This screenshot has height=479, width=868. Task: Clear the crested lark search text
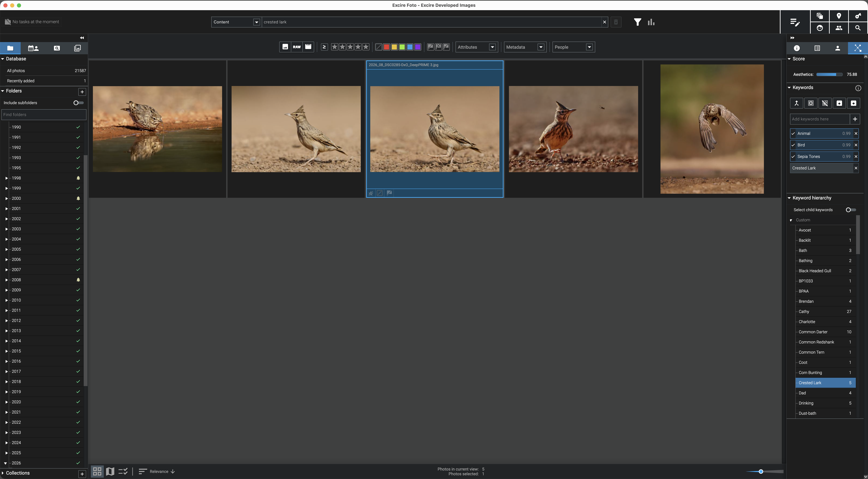click(604, 22)
